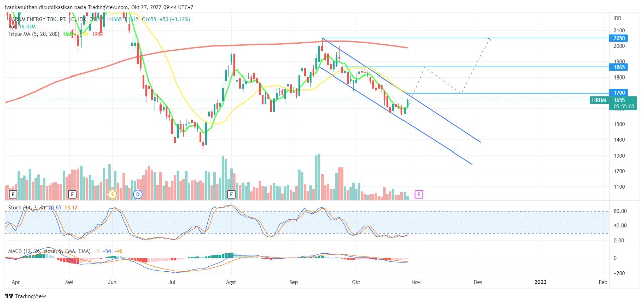Click the TradingView logo at bottom left

[26, 296]
